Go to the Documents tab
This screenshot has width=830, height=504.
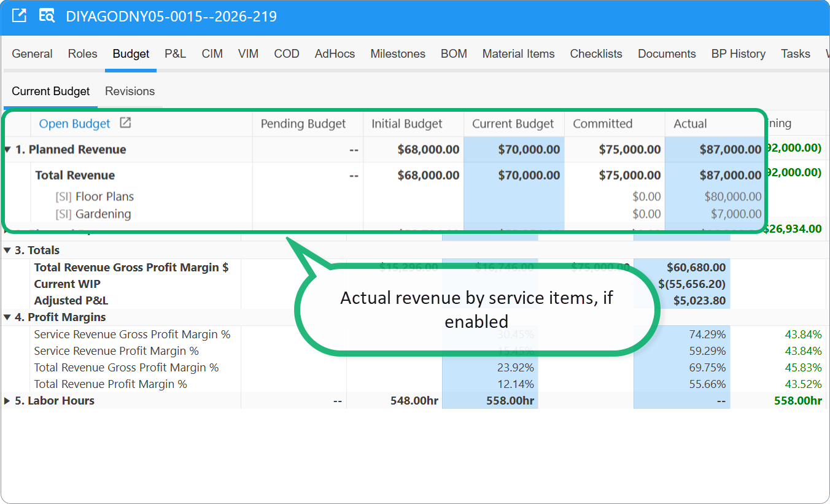[x=667, y=54]
